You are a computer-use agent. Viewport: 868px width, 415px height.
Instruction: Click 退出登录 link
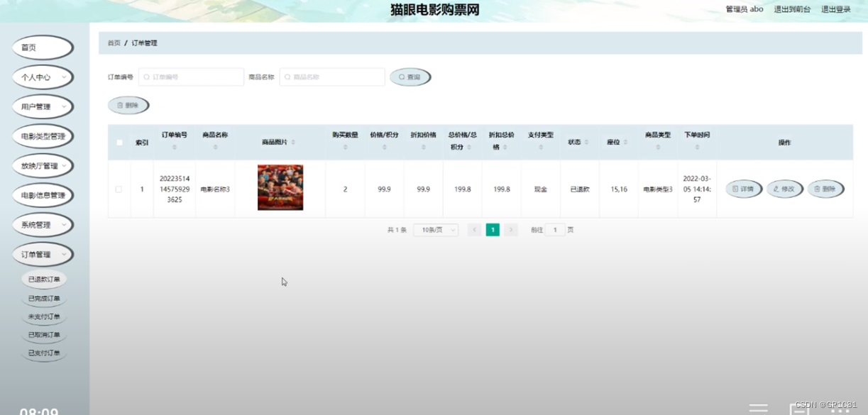835,9
